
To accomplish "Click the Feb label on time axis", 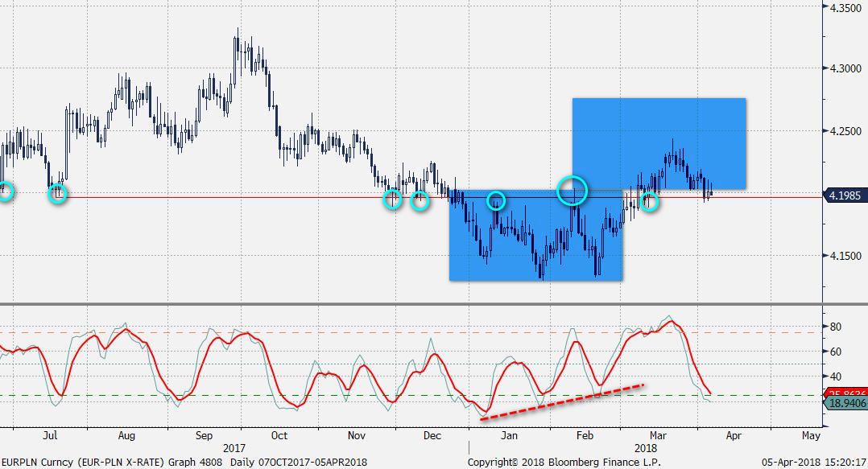I will click(585, 436).
